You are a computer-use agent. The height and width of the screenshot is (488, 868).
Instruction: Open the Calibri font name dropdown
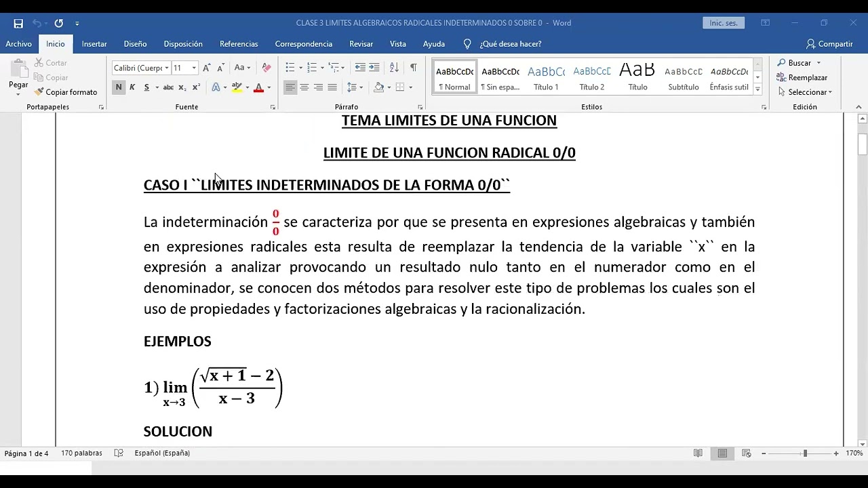coord(167,68)
